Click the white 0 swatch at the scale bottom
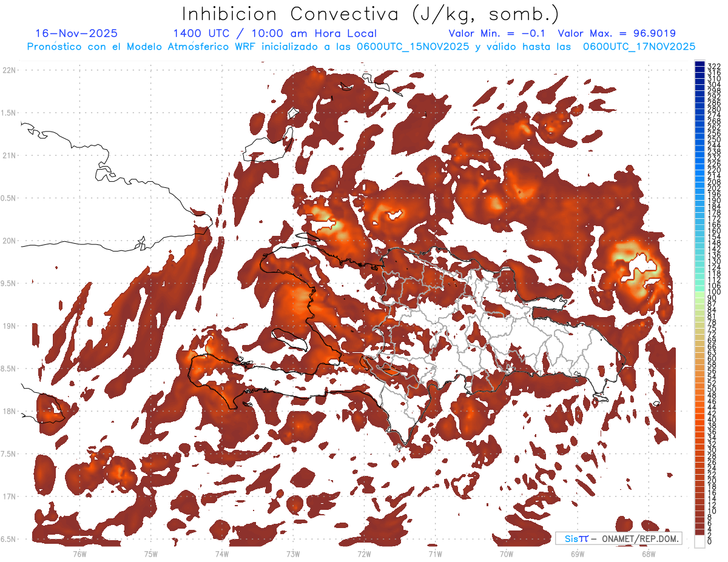This screenshot has height=562, width=728. tap(699, 542)
